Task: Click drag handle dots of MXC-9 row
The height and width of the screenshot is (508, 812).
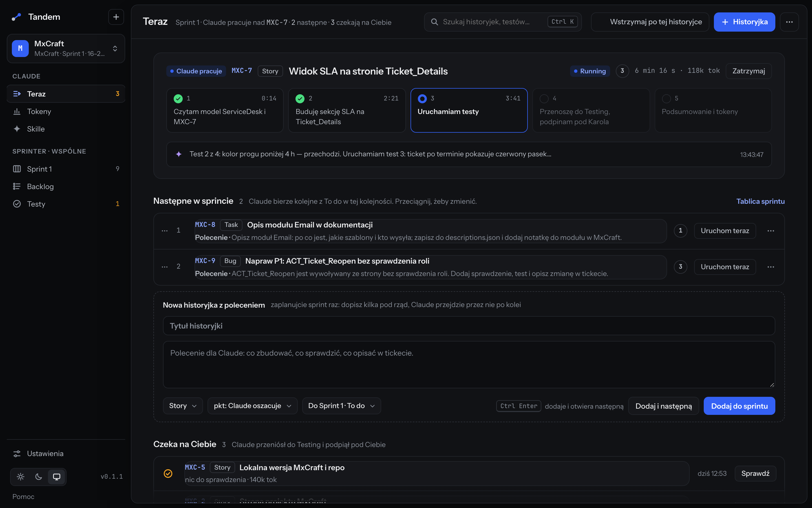Action: 164,267
